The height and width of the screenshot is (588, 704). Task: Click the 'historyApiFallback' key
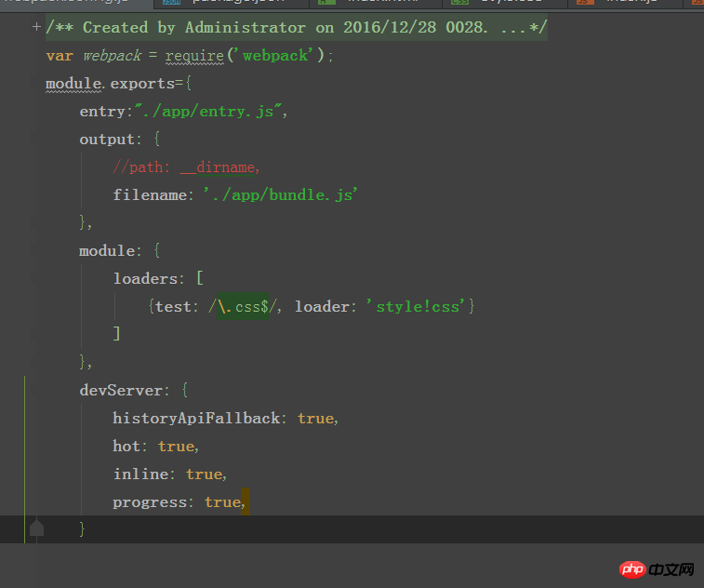click(196, 418)
